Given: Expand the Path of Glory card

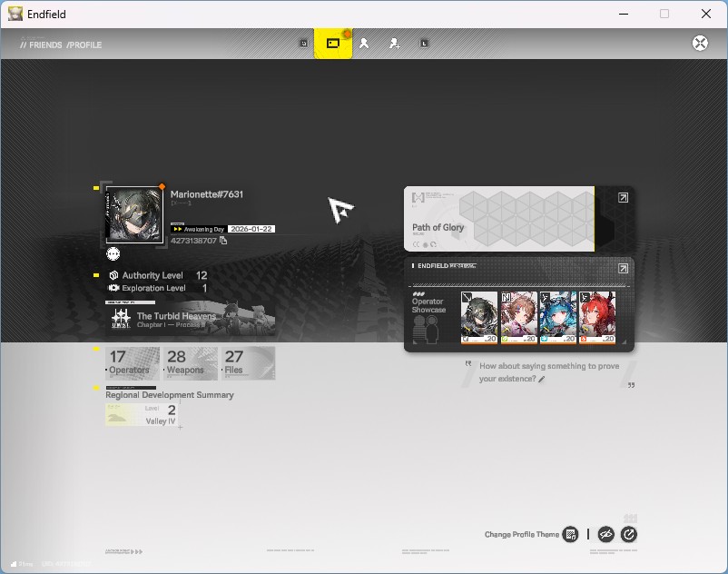Looking at the screenshot, I should 623,198.
